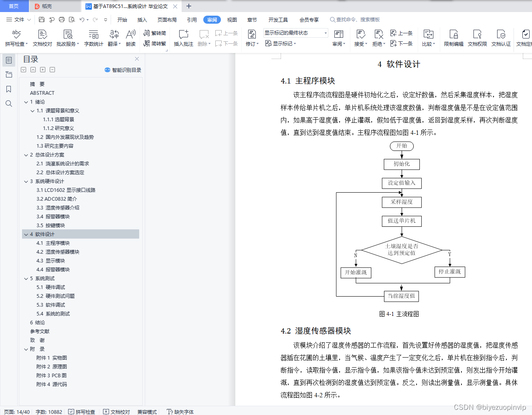
Task: Open the find magnifier sidebar icon
Action: (x=9, y=104)
